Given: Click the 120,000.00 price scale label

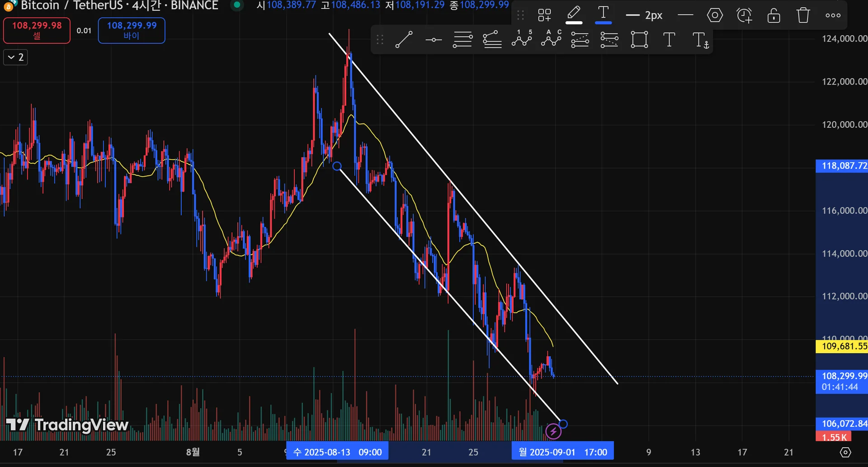Looking at the screenshot, I should pyautogui.click(x=844, y=125).
